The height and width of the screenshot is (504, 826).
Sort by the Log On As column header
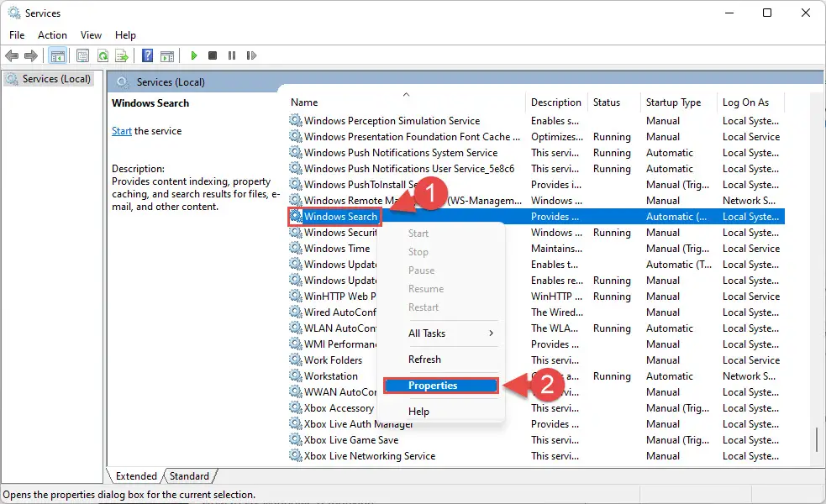pyautogui.click(x=750, y=102)
